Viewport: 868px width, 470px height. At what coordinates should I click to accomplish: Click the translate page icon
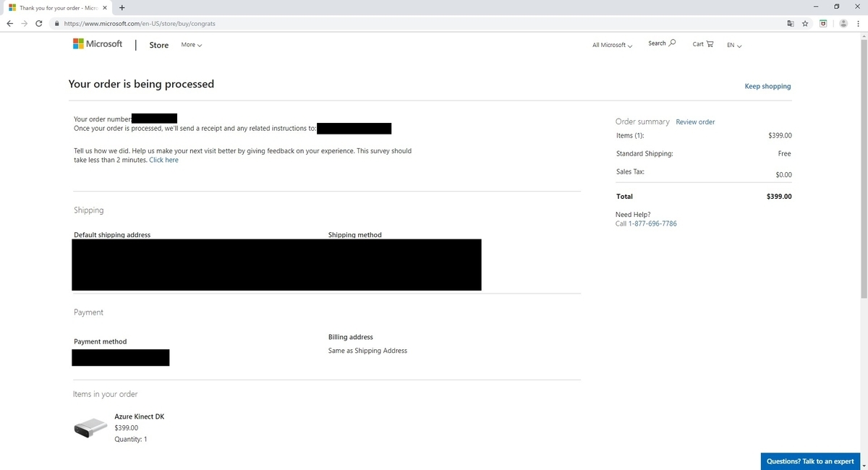pyautogui.click(x=791, y=23)
